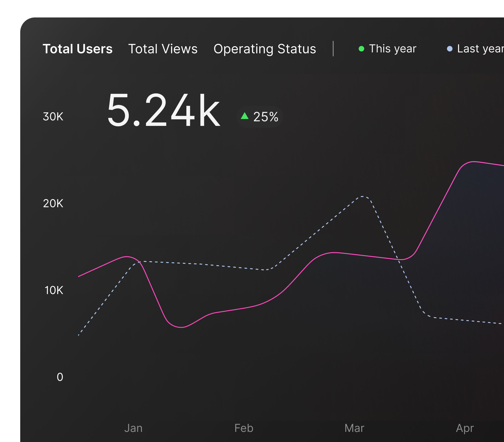Viewport: 504px width, 442px height.
Task: Click the 0 baseline axis label
Action: click(60, 377)
